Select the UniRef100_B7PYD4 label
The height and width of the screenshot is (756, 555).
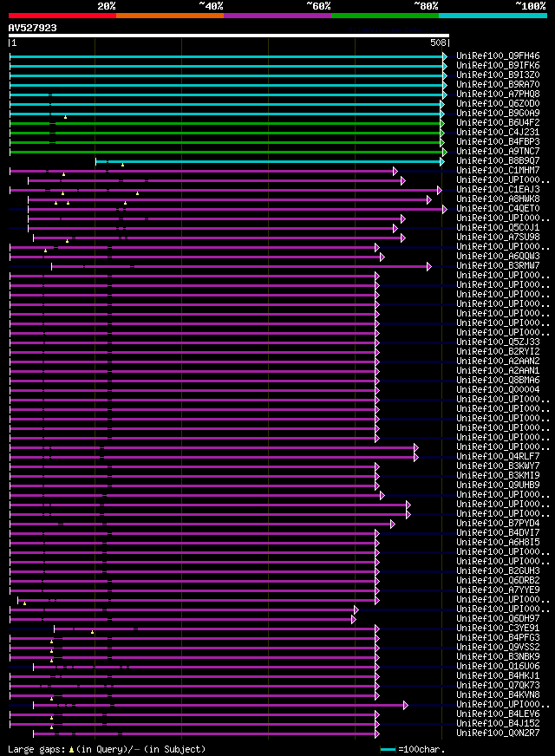pos(498,524)
